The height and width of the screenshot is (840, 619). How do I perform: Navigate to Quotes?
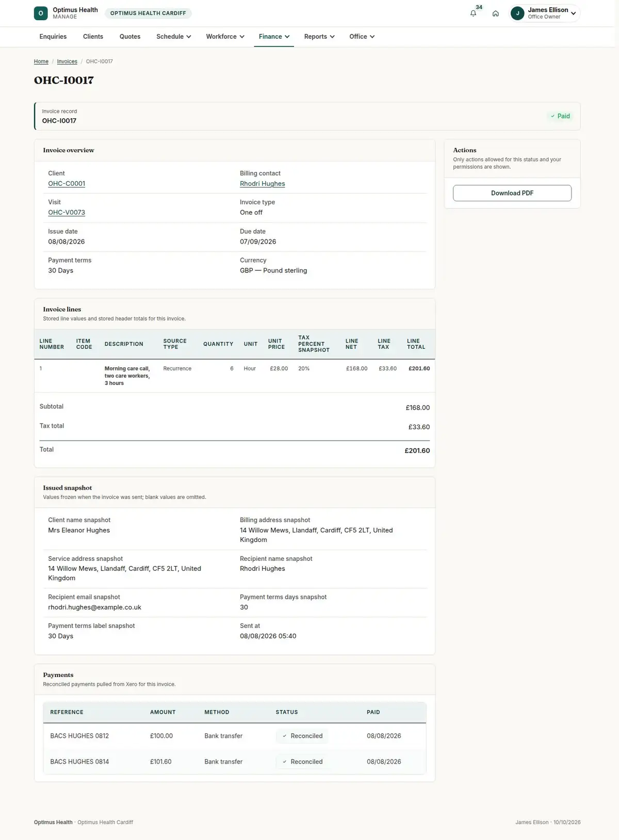point(130,37)
